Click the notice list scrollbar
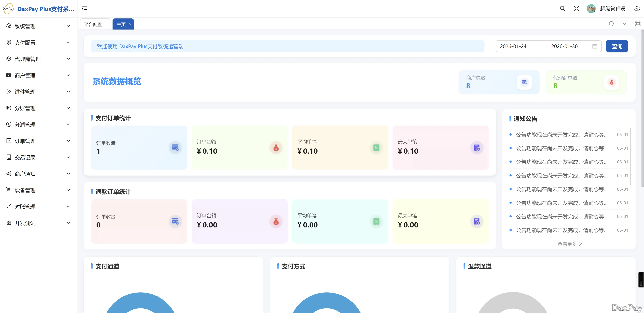This screenshot has height=313, width=644. pyautogui.click(x=630, y=156)
